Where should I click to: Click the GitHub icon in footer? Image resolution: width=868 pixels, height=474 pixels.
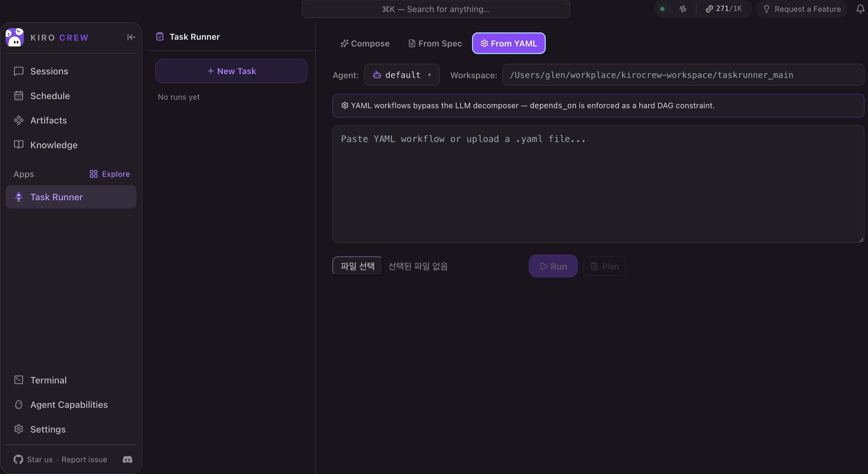pyautogui.click(x=18, y=460)
